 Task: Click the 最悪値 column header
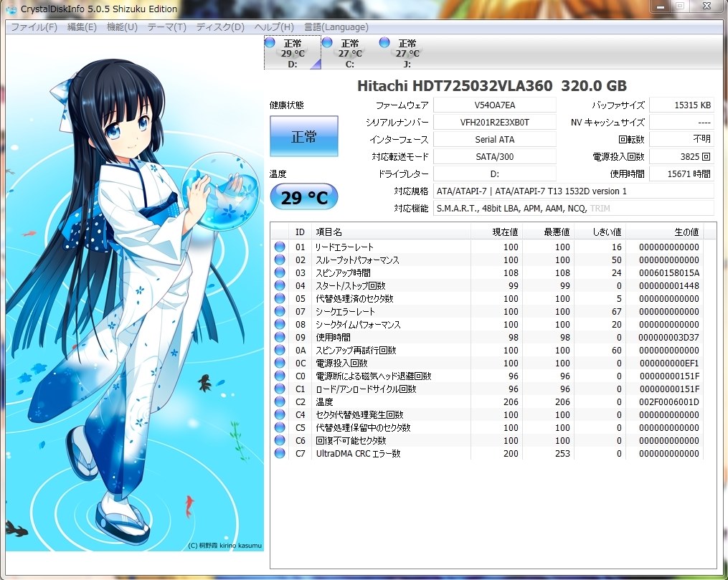pyautogui.click(x=548, y=232)
